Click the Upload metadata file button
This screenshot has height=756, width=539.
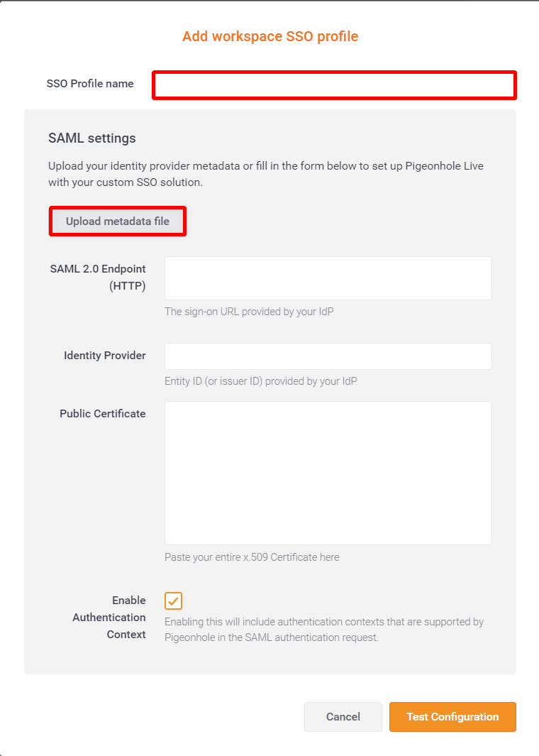(x=118, y=221)
